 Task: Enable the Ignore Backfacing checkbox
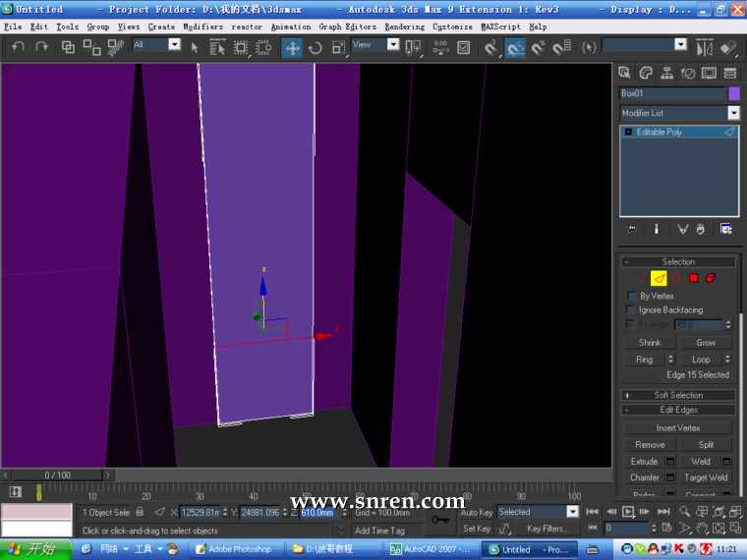[x=631, y=310]
